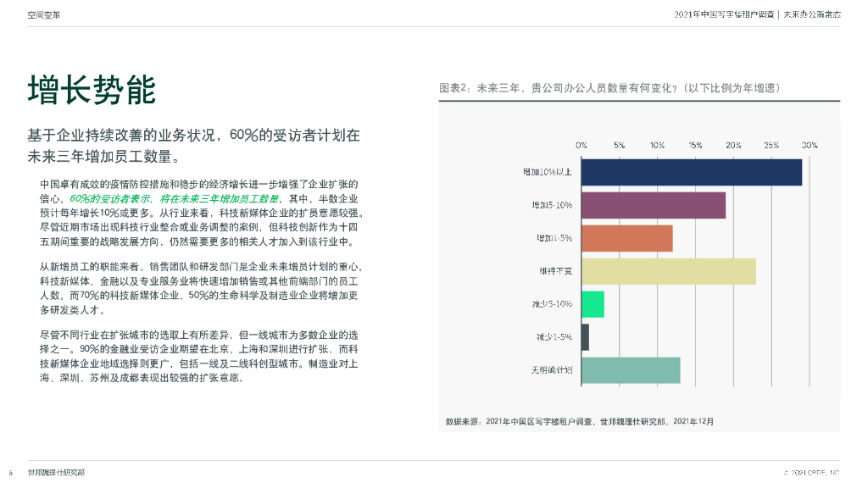
Task: Click the 15% axis label
Action: coord(695,145)
